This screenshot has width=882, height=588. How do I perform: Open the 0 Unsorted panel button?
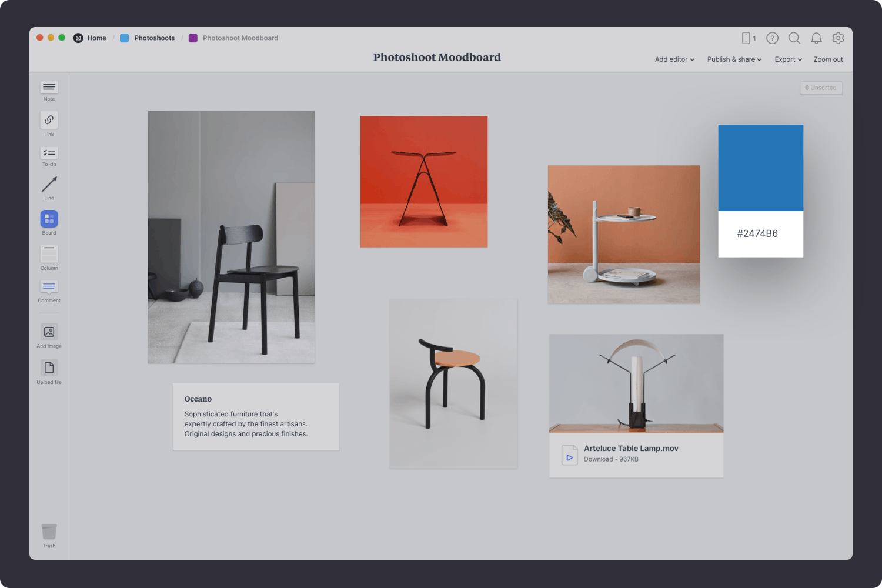(821, 88)
